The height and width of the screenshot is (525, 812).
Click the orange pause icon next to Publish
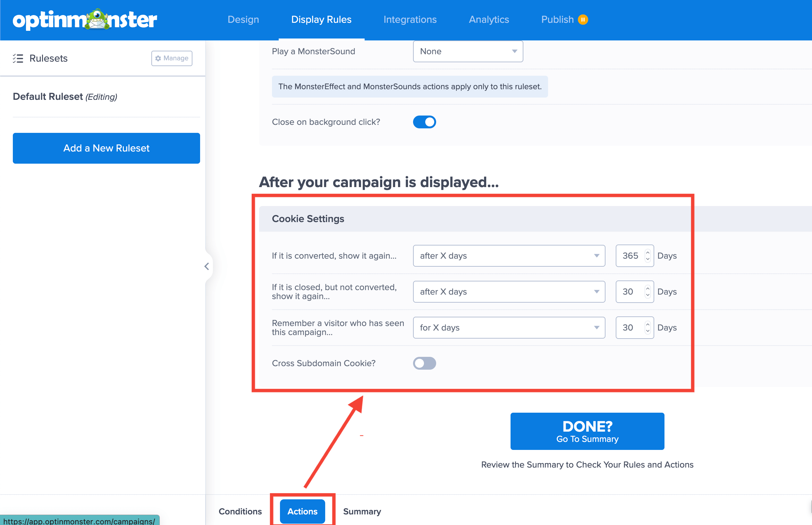point(583,20)
